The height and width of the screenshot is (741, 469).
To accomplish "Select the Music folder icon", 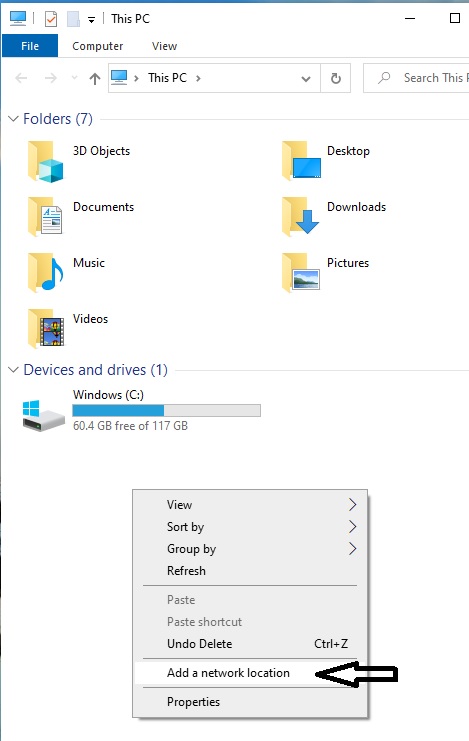I will 45,273.
